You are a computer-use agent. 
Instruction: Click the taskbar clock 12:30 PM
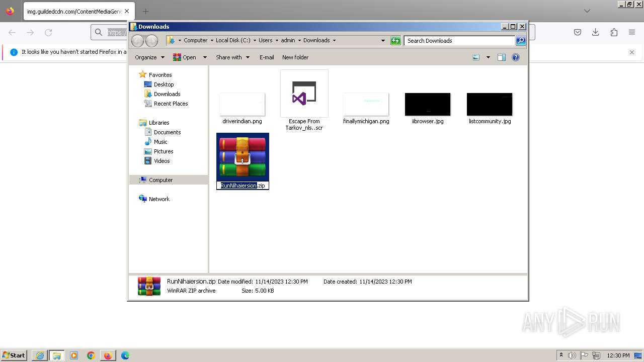[x=618, y=355]
